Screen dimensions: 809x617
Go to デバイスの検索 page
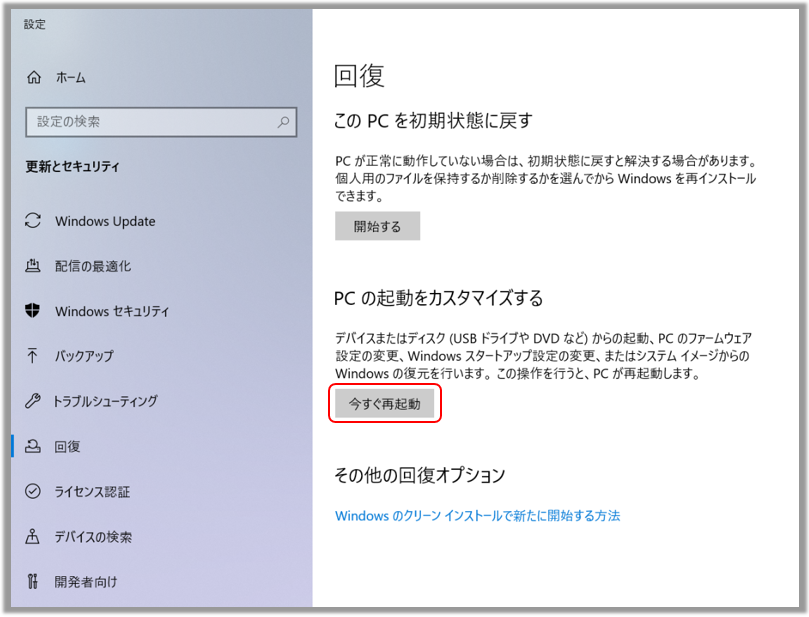(x=93, y=537)
